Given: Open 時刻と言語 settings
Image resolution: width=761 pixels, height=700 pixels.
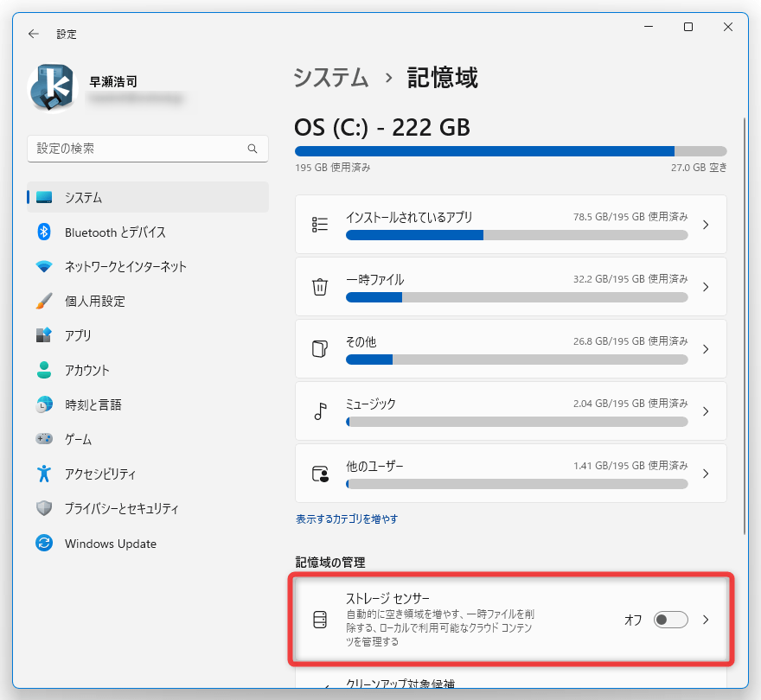Looking at the screenshot, I should point(148,404).
